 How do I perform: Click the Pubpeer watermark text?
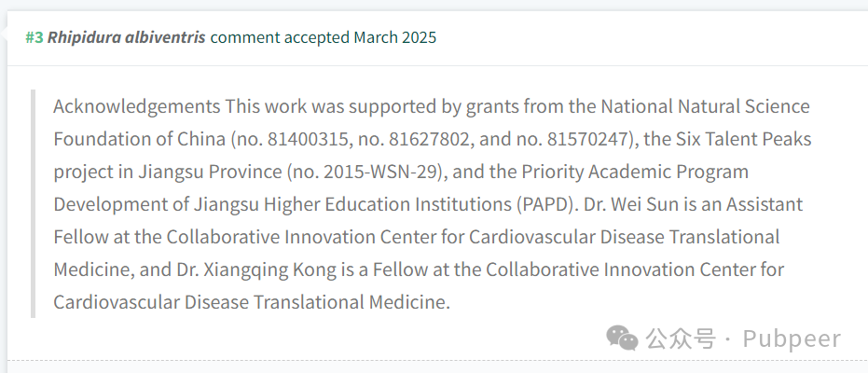tap(792, 338)
